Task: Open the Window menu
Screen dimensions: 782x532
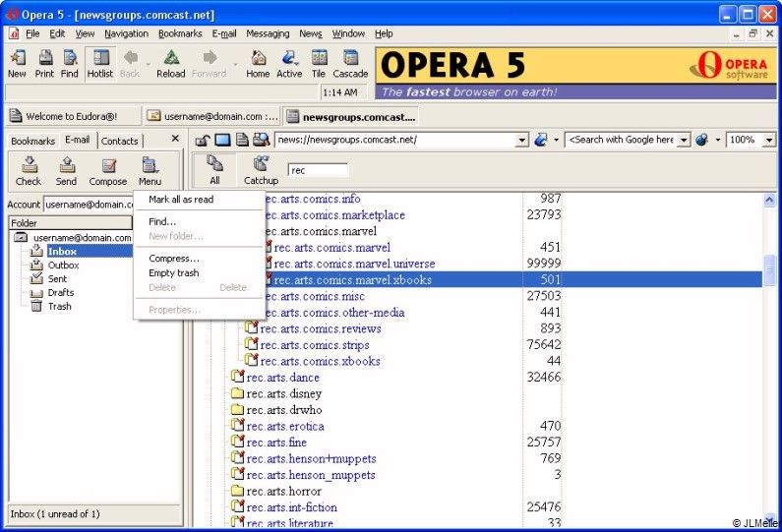Action: [348, 33]
